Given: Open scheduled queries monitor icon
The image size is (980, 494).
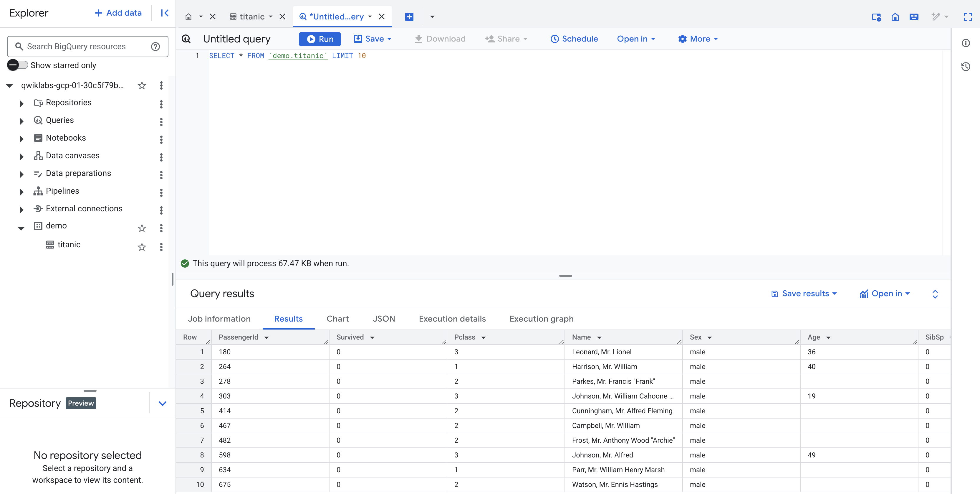Looking at the screenshot, I should [x=876, y=17].
